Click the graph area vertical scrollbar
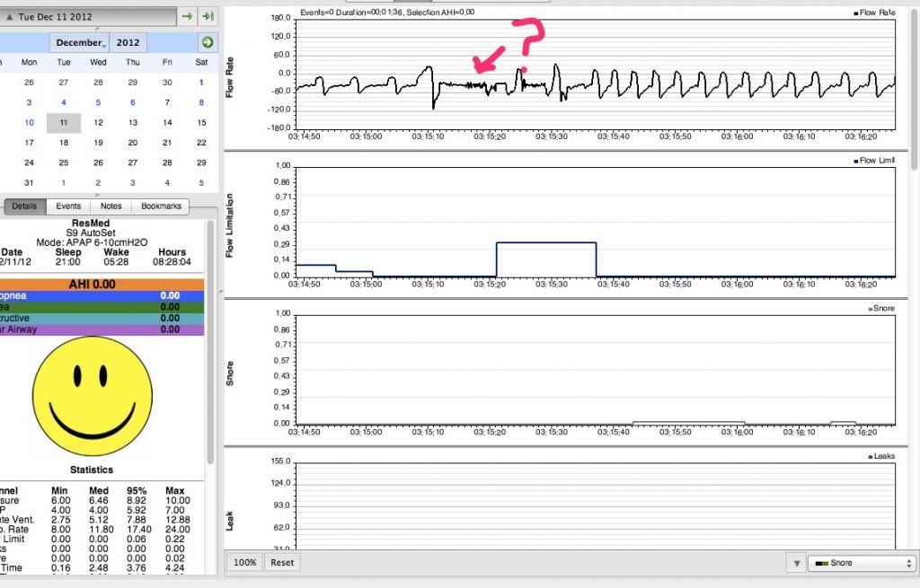 point(915,88)
